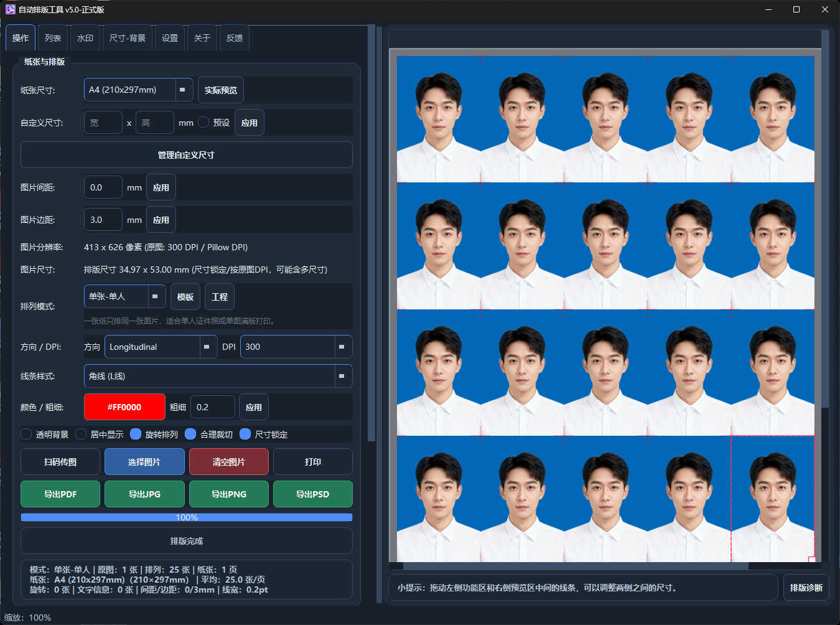
Task: Open the 尺寸-背景 tab
Action: click(128, 38)
